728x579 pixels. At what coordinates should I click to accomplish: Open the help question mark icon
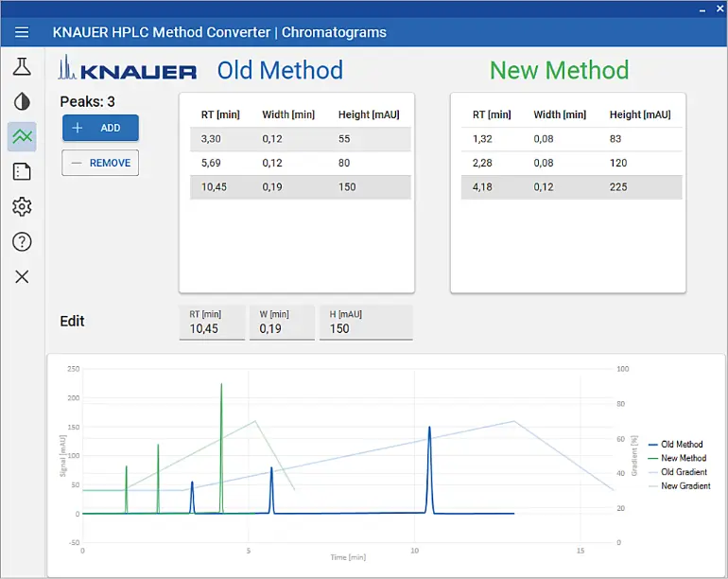(22, 241)
